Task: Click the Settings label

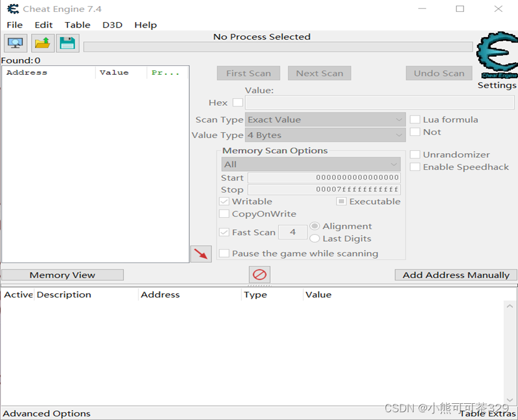Action: [x=496, y=85]
